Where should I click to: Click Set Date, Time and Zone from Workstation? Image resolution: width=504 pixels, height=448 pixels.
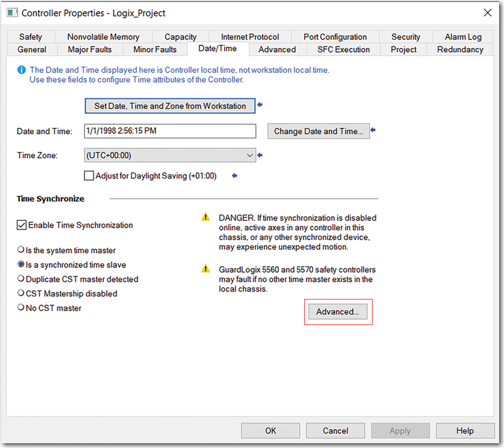[x=170, y=106]
